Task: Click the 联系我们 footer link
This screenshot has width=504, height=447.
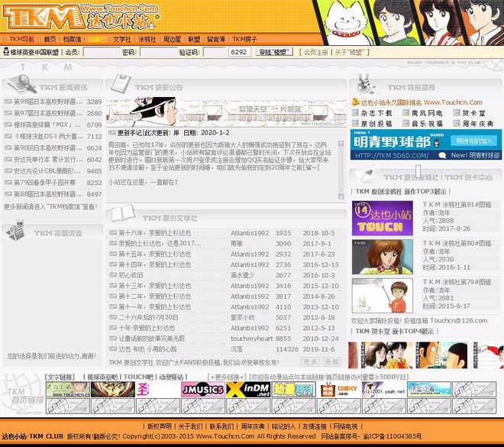Action: click(221, 426)
